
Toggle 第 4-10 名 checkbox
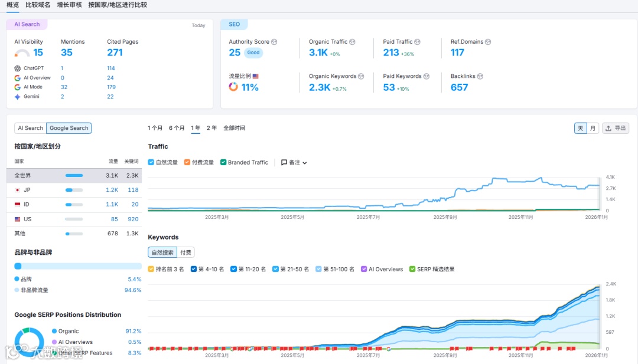194,269
